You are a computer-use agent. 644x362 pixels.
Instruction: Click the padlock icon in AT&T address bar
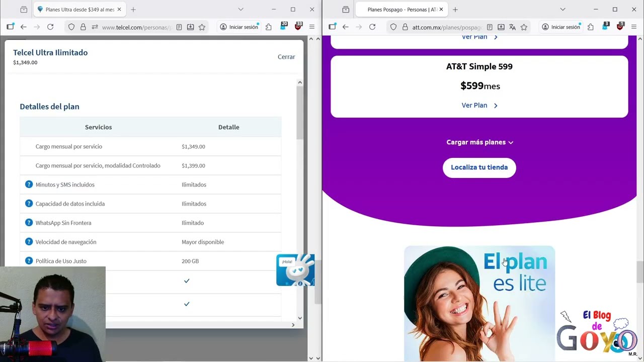tap(405, 27)
